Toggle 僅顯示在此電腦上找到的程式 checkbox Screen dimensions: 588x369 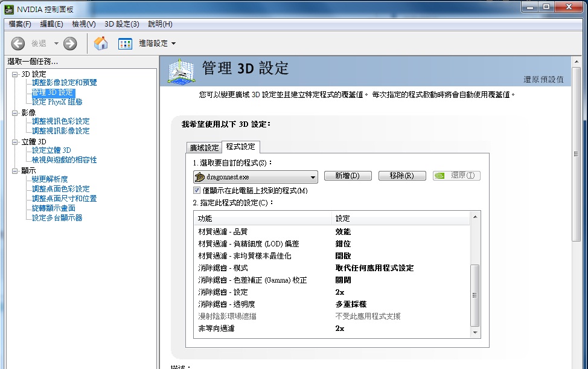[197, 191]
